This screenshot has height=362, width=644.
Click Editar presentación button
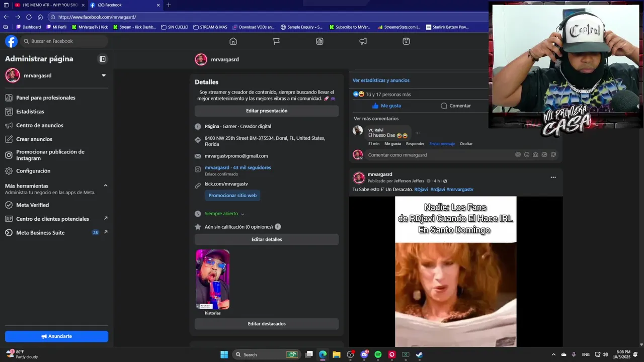pos(267,111)
